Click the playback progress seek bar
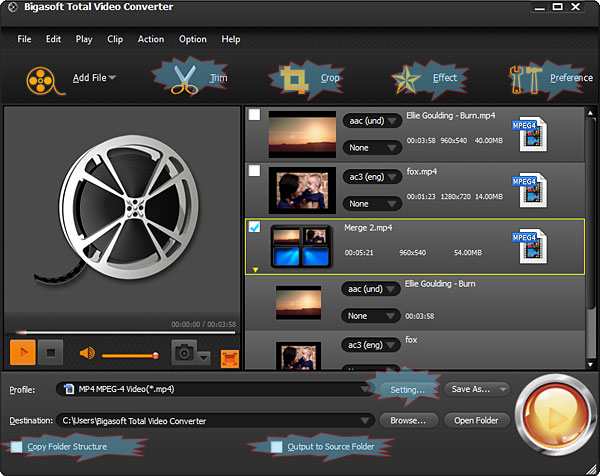 pos(126,333)
